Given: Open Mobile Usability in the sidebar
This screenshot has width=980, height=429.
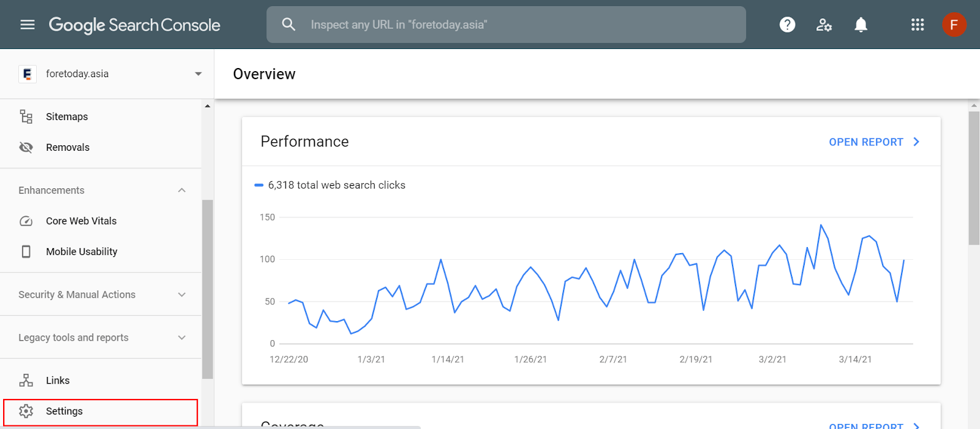Looking at the screenshot, I should tap(81, 251).
